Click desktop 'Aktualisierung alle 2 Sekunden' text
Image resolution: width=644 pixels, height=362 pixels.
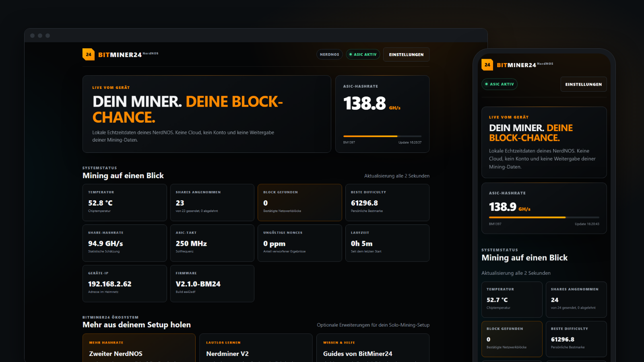click(x=397, y=176)
